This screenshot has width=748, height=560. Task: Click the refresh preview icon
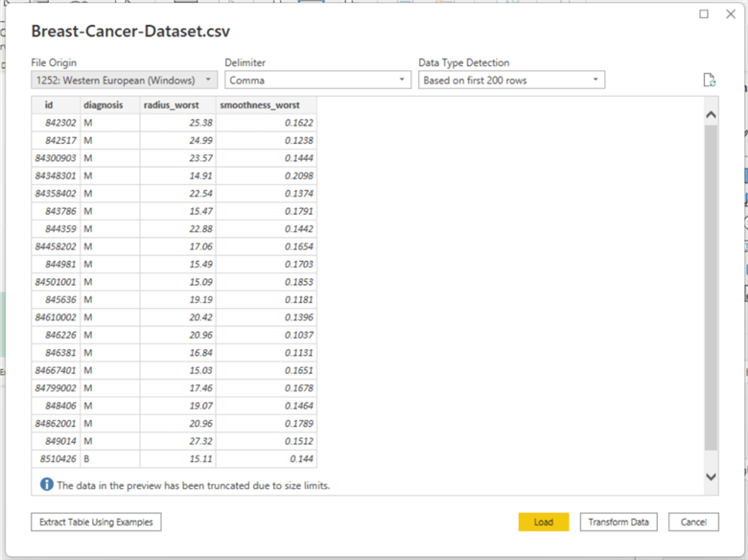point(710,81)
